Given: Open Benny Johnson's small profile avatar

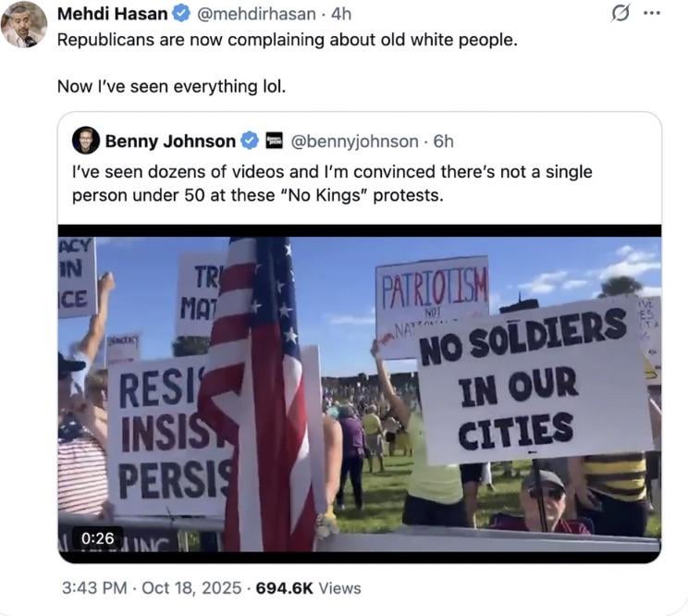Looking at the screenshot, I should [x=86, y=141].
